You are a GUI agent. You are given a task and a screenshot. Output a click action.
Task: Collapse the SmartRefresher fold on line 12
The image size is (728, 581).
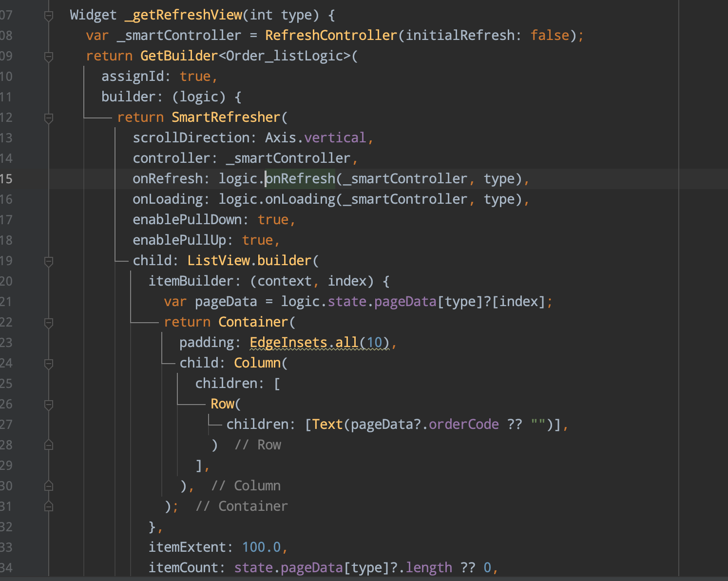(48, 117)
